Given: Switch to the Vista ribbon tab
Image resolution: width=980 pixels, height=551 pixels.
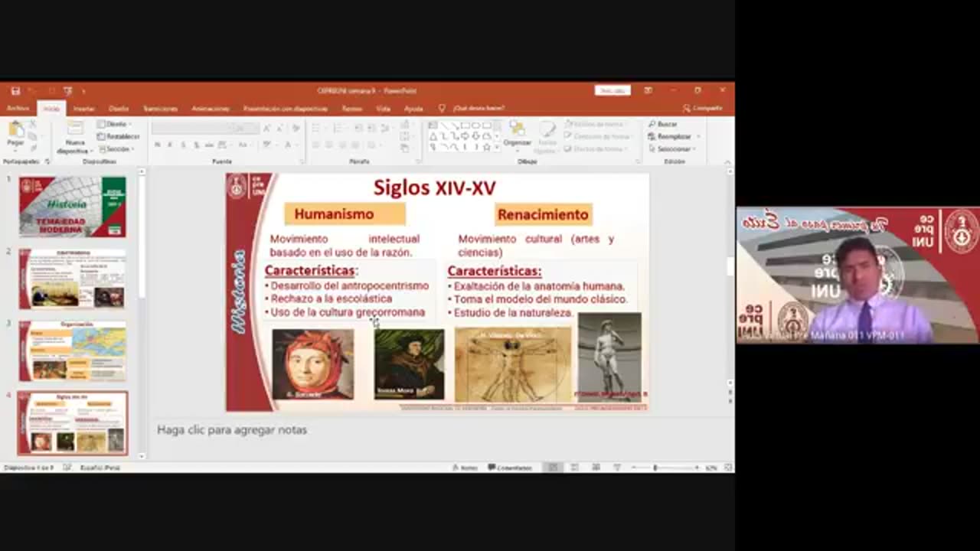Looking at the screenshot, I should click(x=383, y=109).
